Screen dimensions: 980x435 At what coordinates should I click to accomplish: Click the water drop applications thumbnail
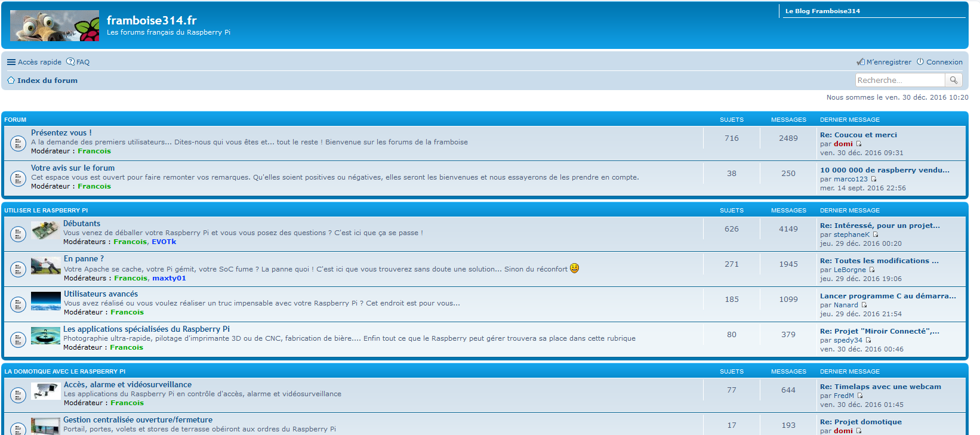(x=45, y=336)
